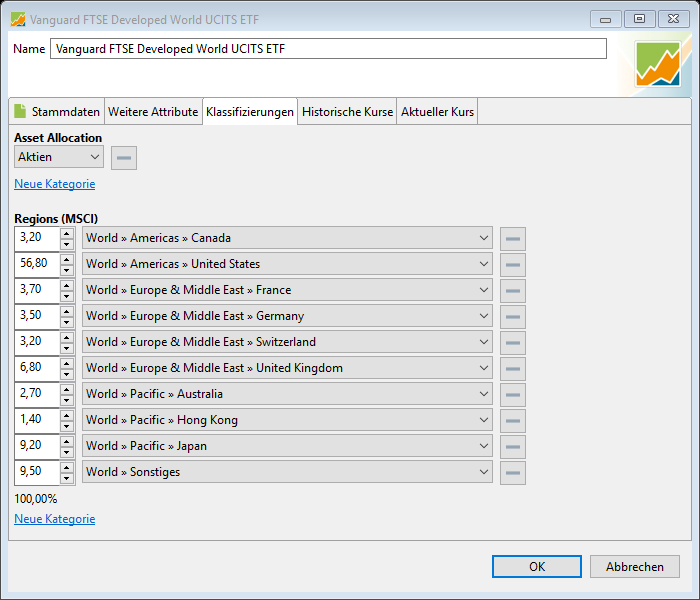Click the 100,00% total label

tap(36, 499)
